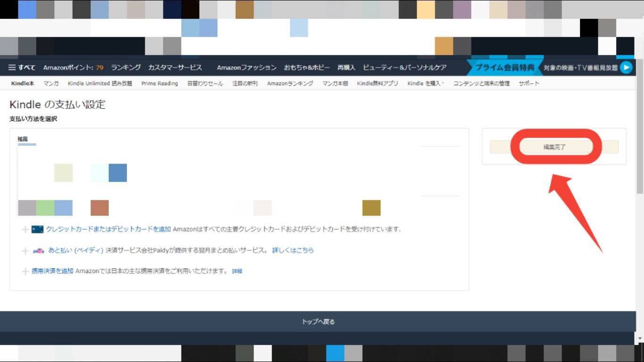Select あと払い (ペイディ) payment link
Viewport: 644px width, 362px height.
tap(76, 250)
